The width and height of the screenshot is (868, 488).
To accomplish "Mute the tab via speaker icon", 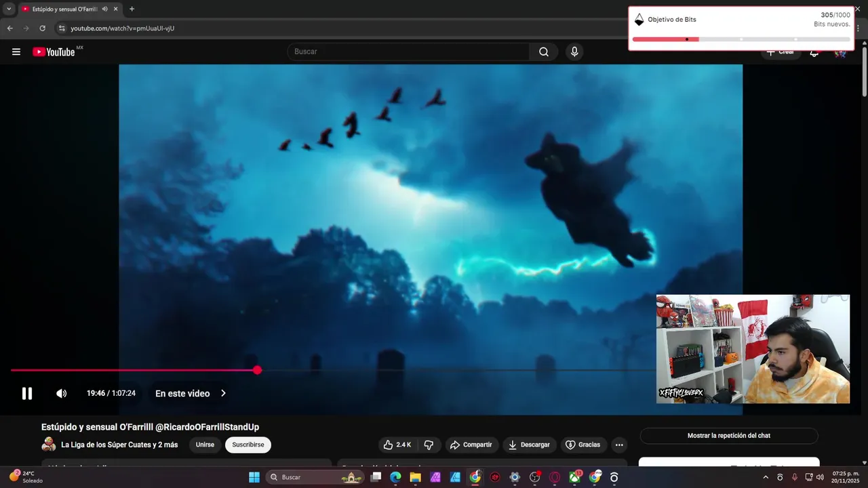I will (104, 9).
